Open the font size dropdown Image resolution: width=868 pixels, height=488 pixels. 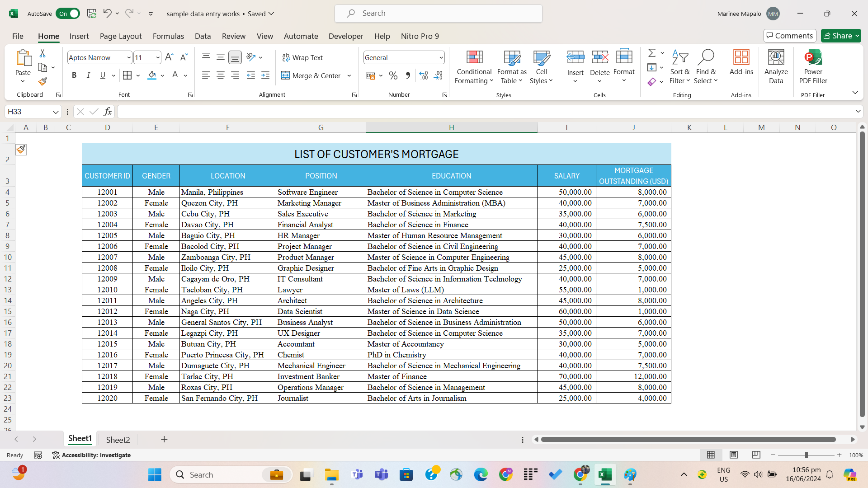(x=157, y=57)
